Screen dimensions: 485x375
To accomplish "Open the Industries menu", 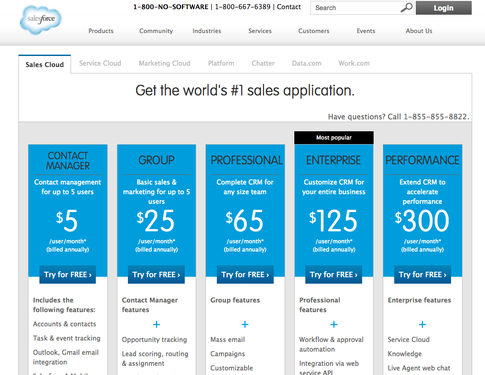I will tap(207, 31).
